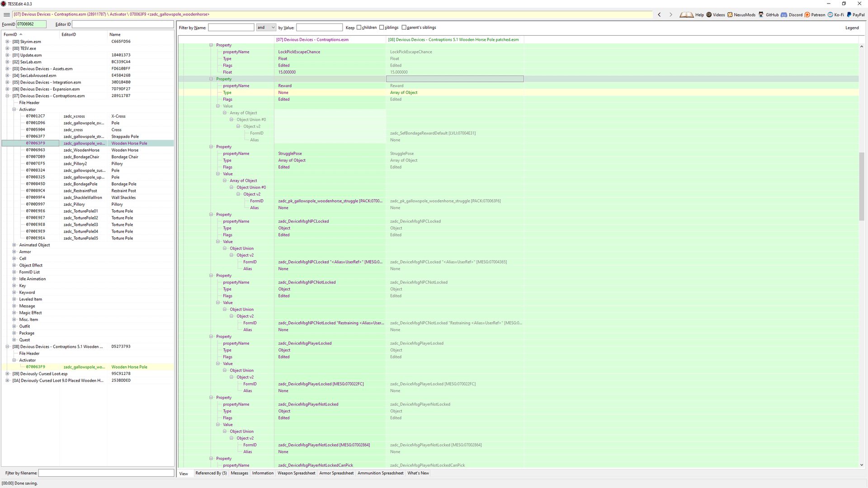Sort by the FormID column header
The height and width of the screenshot is (488, 868).
coord(31,34)
